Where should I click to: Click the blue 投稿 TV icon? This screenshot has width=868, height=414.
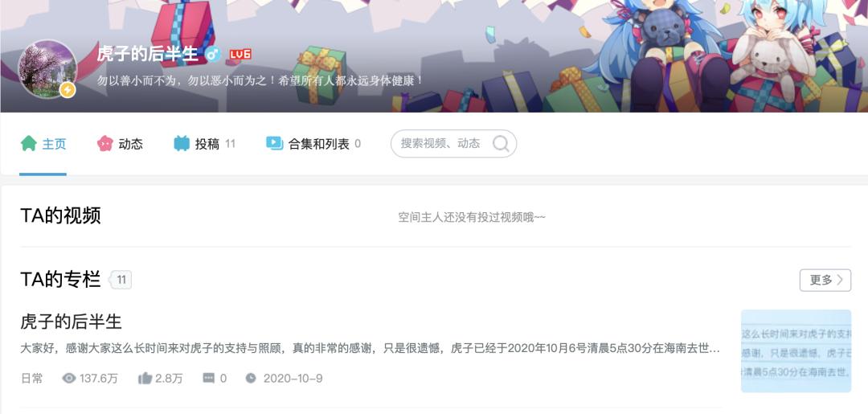pyautogui.click(x=182, y=143)
